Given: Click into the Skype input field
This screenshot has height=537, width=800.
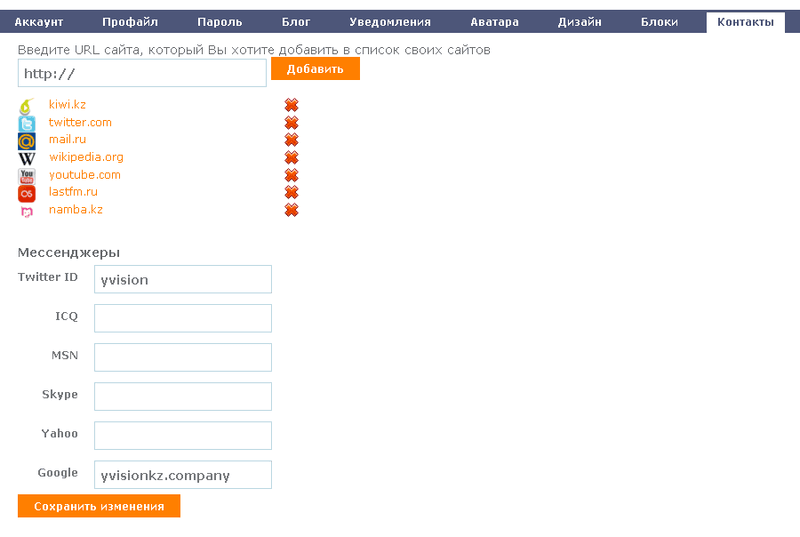Looking at the screenshot, I should [x=183, y=396].
